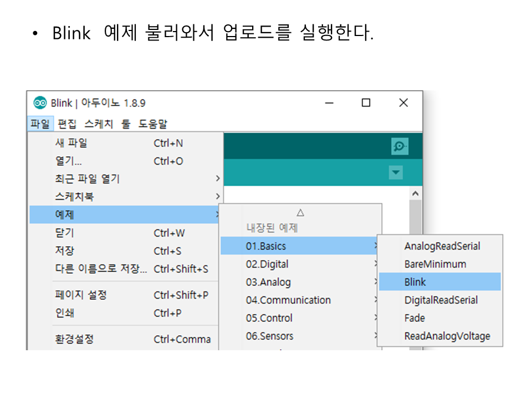Click the editor scrollbar up arrow
The width and height of the screenshot is (532, 399).
click(x=415, y=194)
